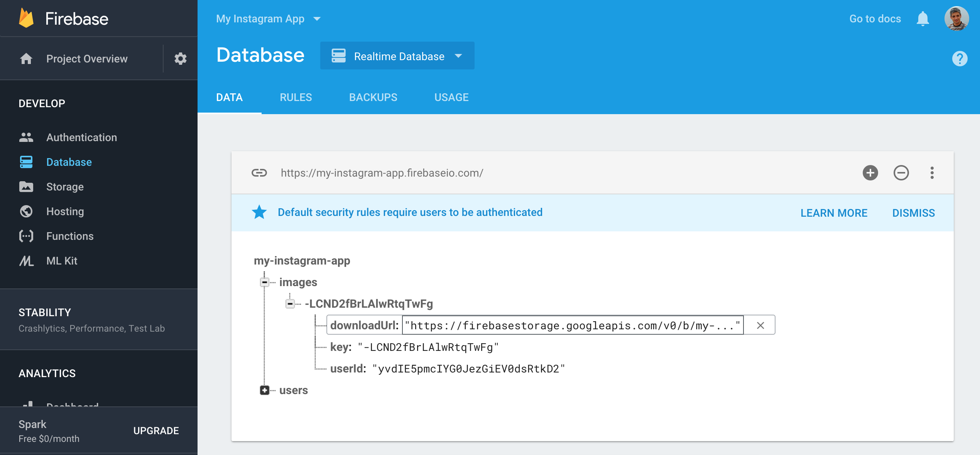980x455 pixels.
Task: Click the userId key label
Action: click(348, 369)
